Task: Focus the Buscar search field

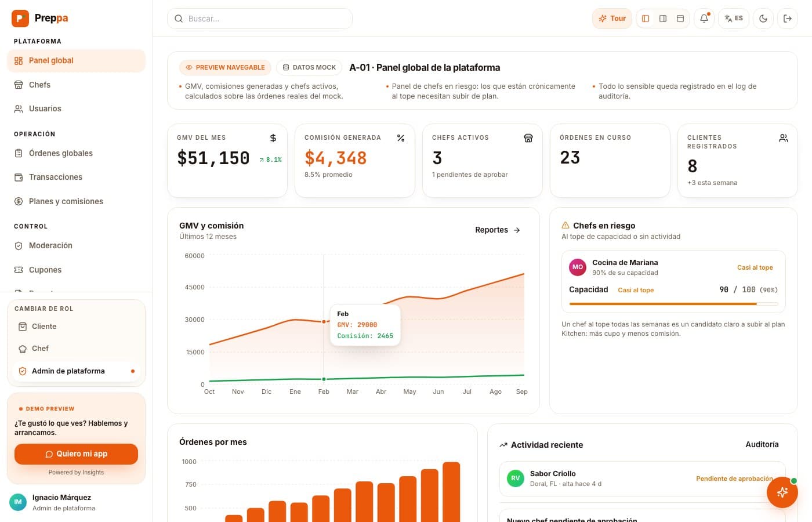Action: click(260, 19)
